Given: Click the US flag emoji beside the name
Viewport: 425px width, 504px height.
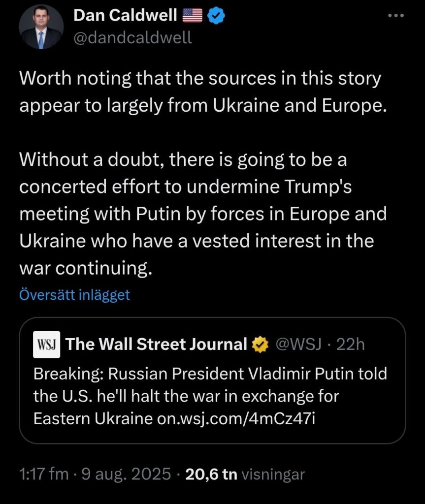Looking at the screenshot, I should (192, 16).
